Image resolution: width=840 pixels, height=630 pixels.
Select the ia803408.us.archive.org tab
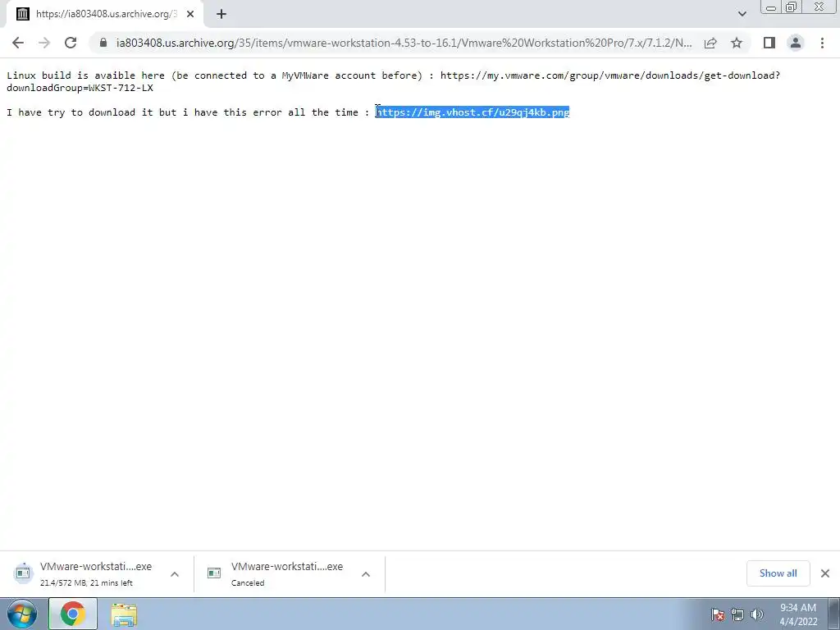104,14
